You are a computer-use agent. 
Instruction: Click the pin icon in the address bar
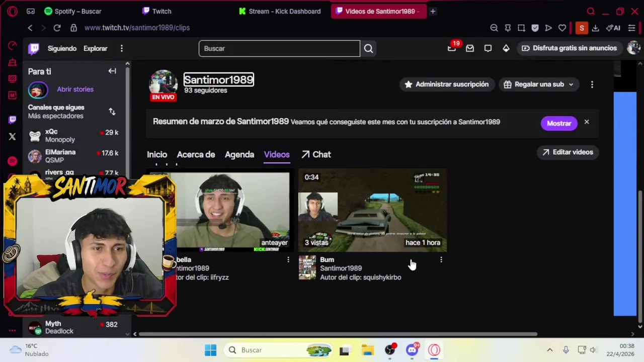pos(508,28)
